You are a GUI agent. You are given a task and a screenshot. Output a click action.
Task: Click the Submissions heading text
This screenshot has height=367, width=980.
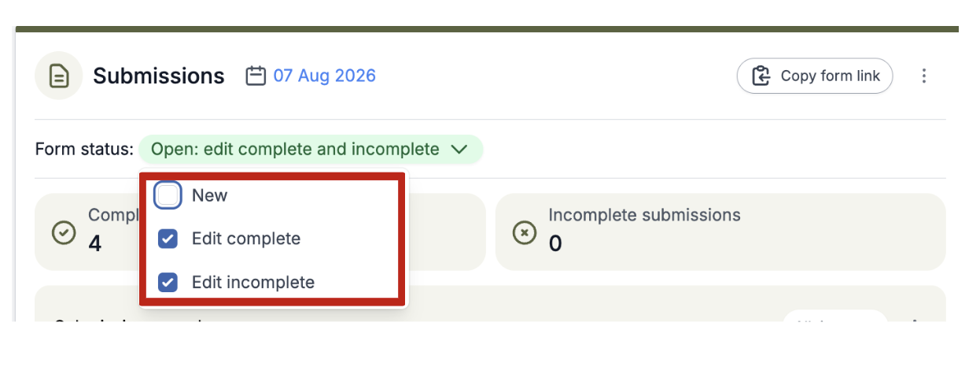point(159,76)
